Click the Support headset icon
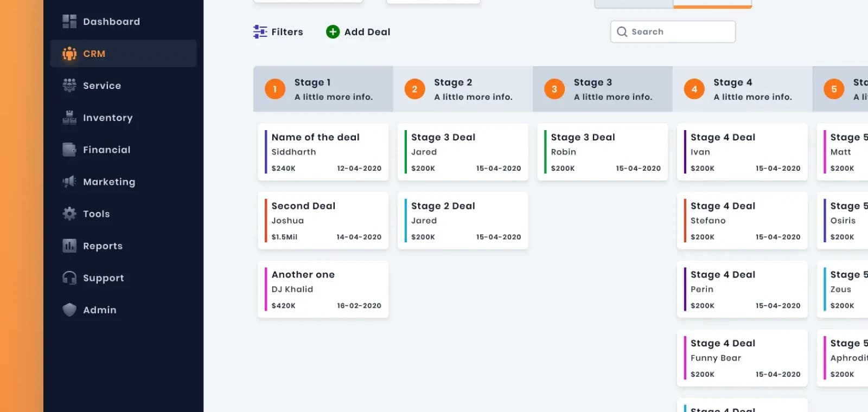The width and height of the screenshot is (868, 412). (x=69, y=278)
